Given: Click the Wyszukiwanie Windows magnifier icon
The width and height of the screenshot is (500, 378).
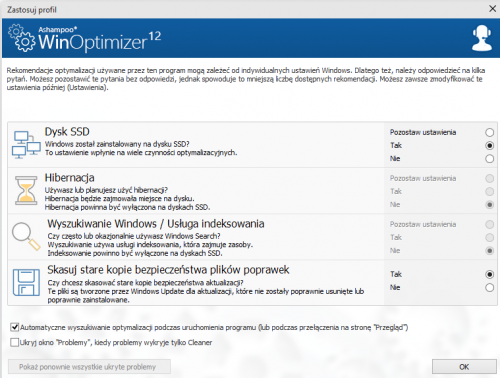Looking at the screenshot, I should (x=26, y=236).
